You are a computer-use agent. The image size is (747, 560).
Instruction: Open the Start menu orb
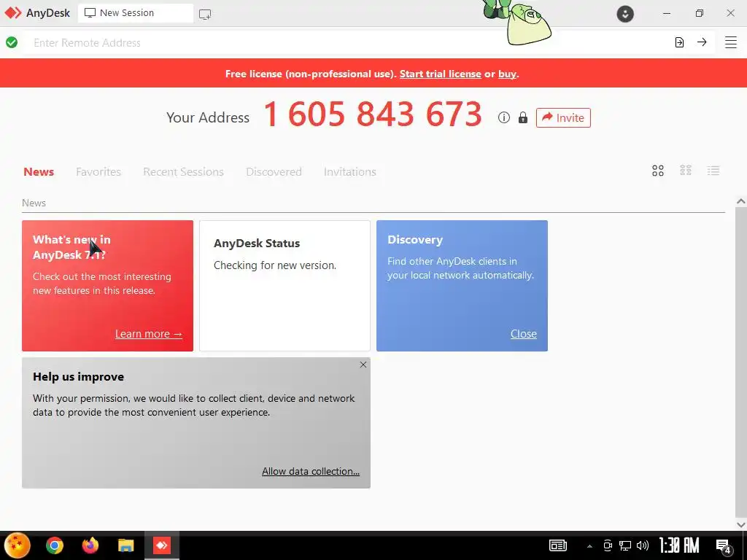18,545
